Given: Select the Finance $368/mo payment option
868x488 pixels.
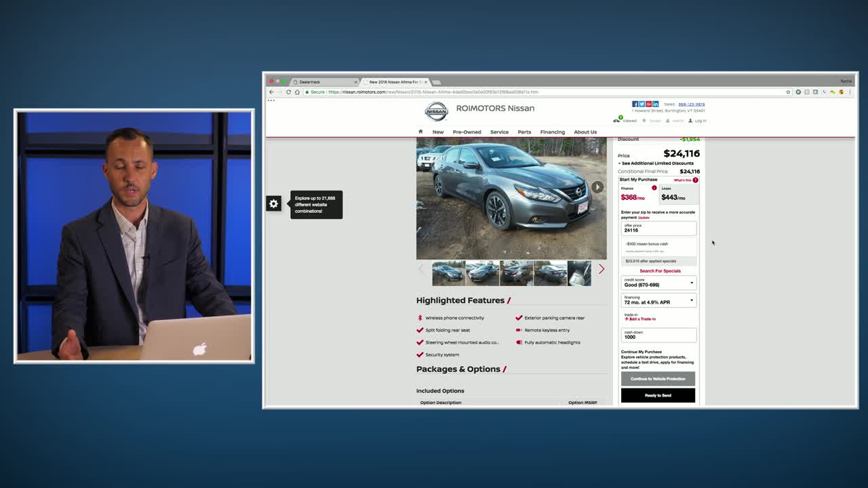Looking at the screenshot, I should [639, 194].
